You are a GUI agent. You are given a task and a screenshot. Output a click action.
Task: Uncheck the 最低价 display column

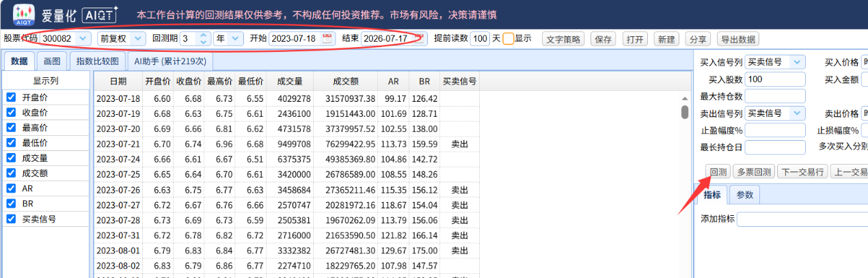11,143
